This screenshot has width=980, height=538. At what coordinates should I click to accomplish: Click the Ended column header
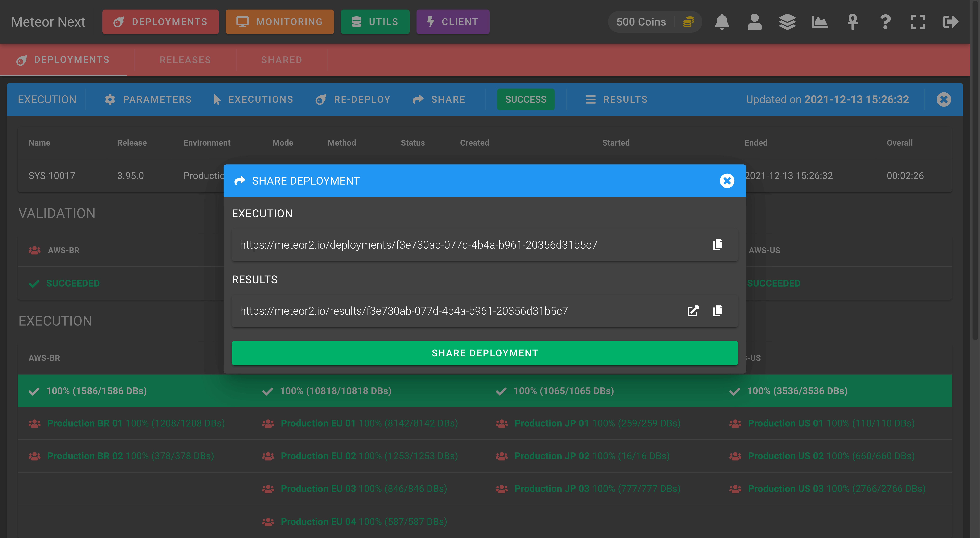(x=756, y=143)
